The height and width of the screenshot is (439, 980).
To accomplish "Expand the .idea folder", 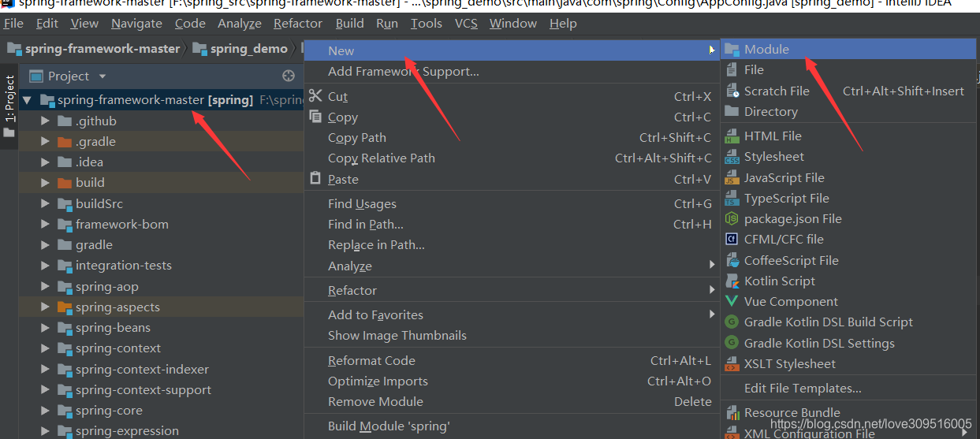I will [45, 162].
